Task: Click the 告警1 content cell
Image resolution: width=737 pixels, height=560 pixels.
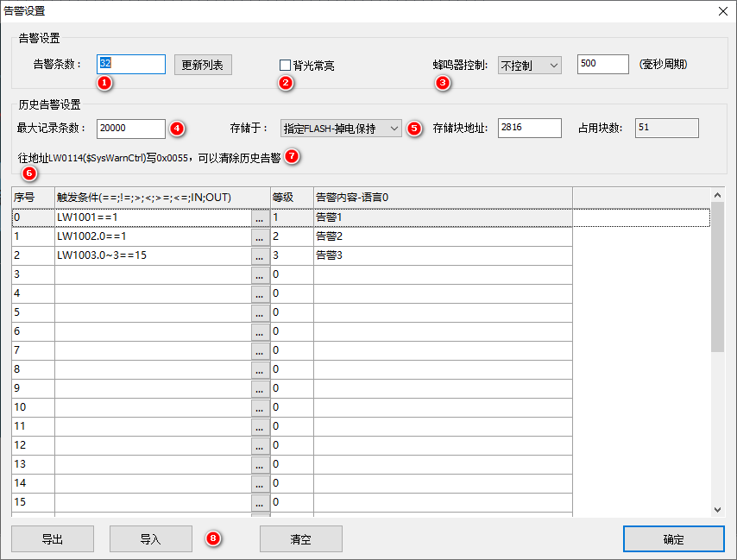Action: point(442,217)
